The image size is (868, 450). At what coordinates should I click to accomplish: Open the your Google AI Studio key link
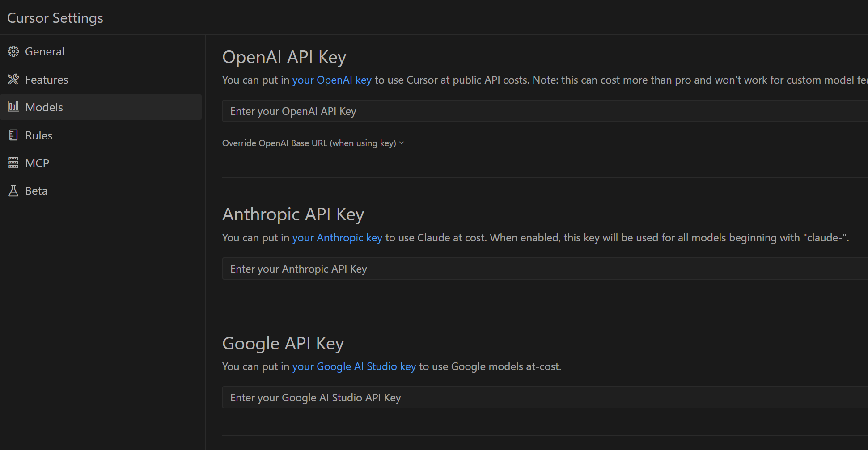tap(355, 366)
